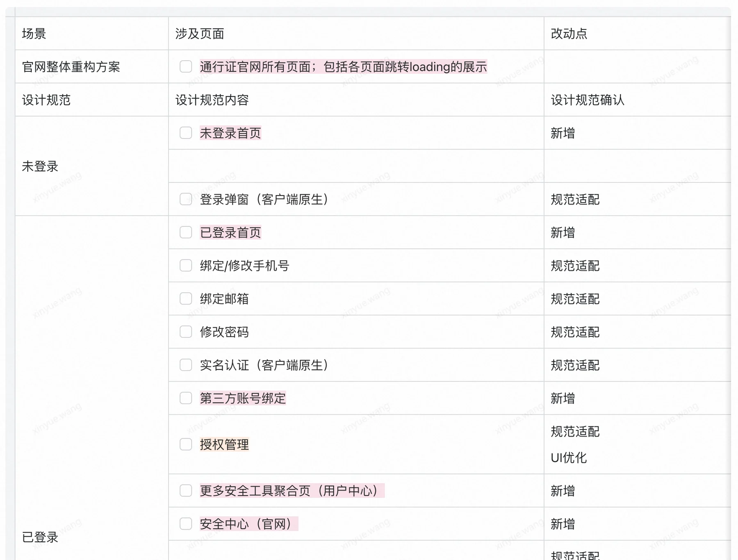Viewport: 738px width, 560px height.
Task: Toggle the 绑定邮箱 checkbox
Action: coord(186,299)
